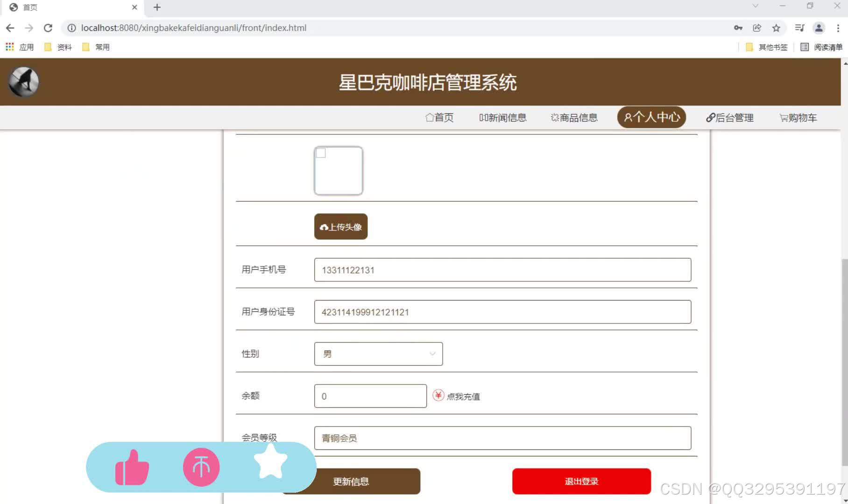Click the 用户身份证号 input field

(x=502, y=312)
